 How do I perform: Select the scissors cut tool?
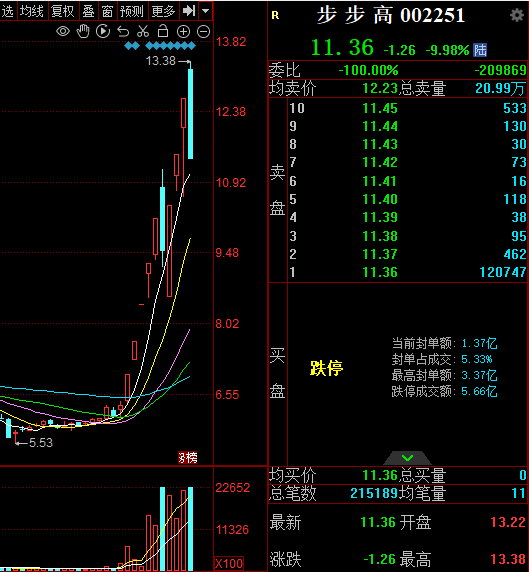[143, 31]
